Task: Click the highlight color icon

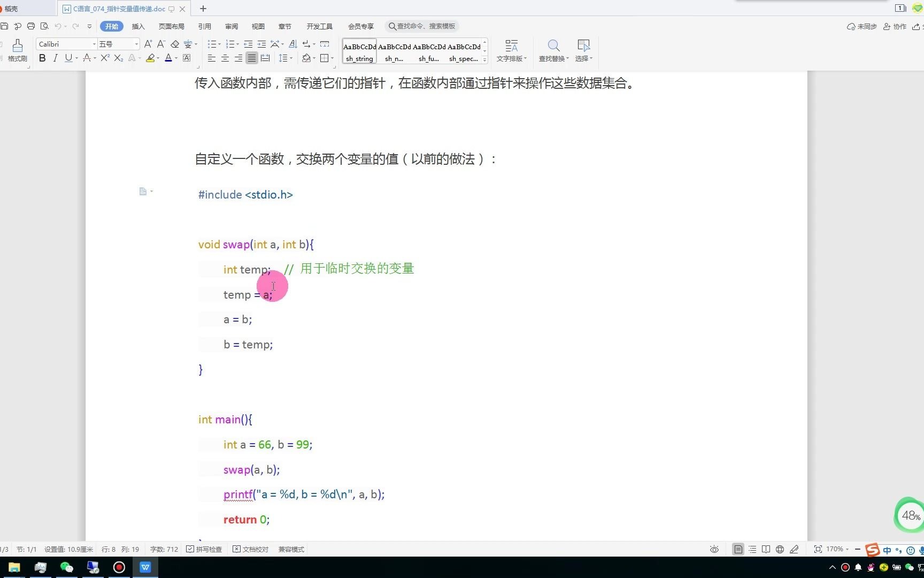Action: click(150, 58)
